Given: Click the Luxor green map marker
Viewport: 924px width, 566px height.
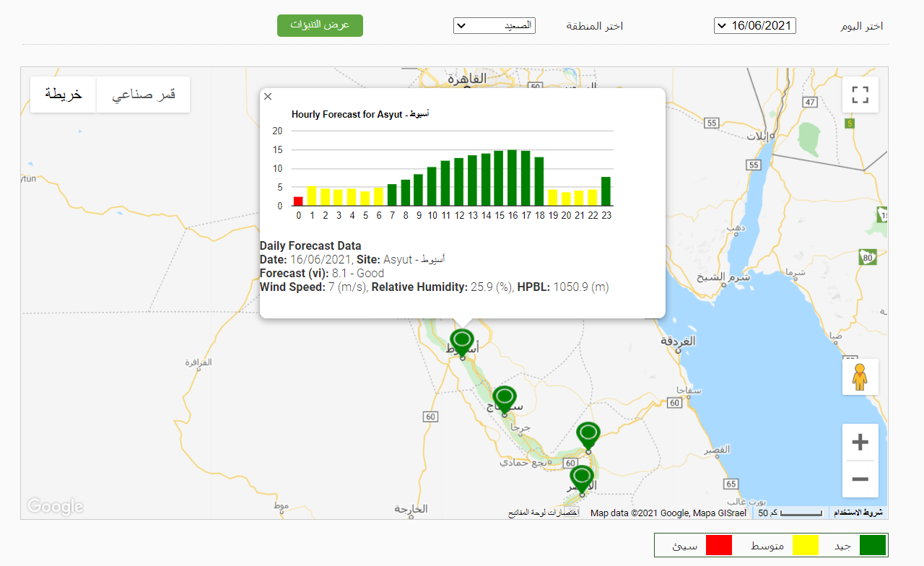Looking at the screenshot, I should pos(582,477).
